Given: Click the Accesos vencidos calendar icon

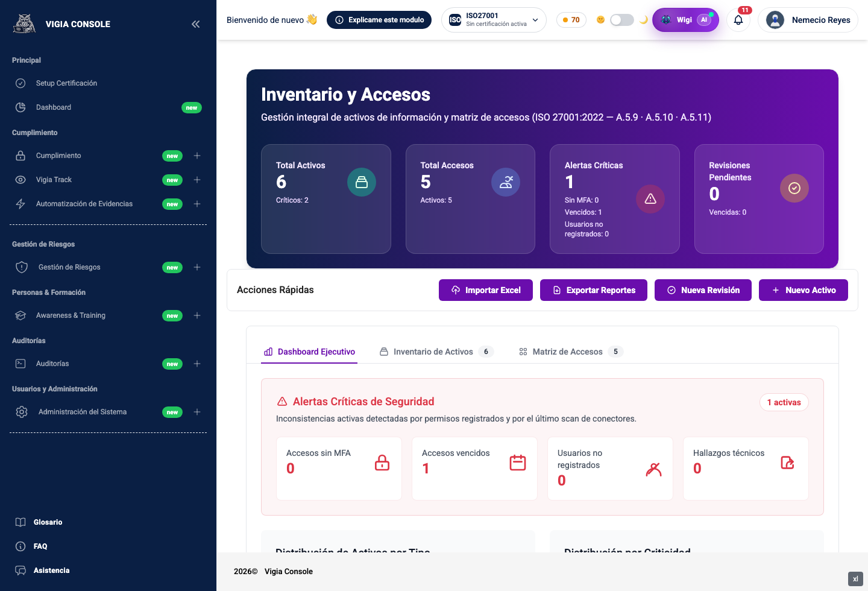Looking at the screenshot, I should [518, 463].
